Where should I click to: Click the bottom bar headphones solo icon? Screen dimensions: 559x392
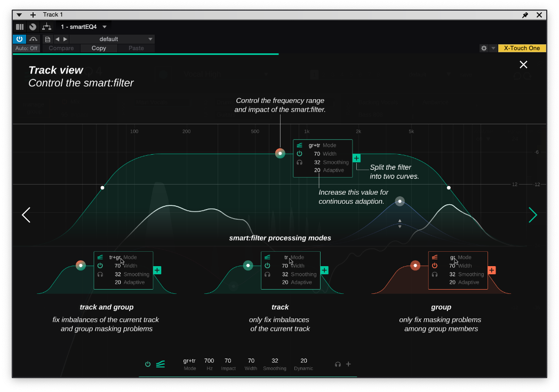coord(338,364)
